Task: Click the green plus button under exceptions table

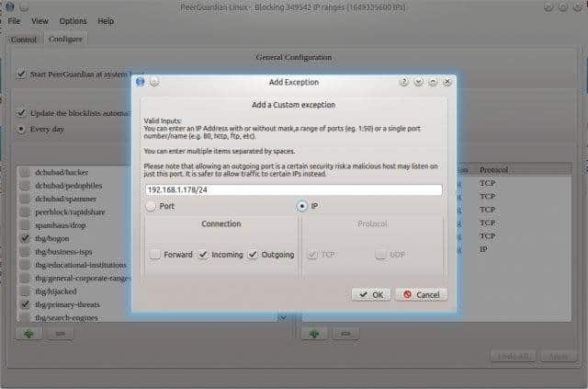Action: (x=314, y=334)
